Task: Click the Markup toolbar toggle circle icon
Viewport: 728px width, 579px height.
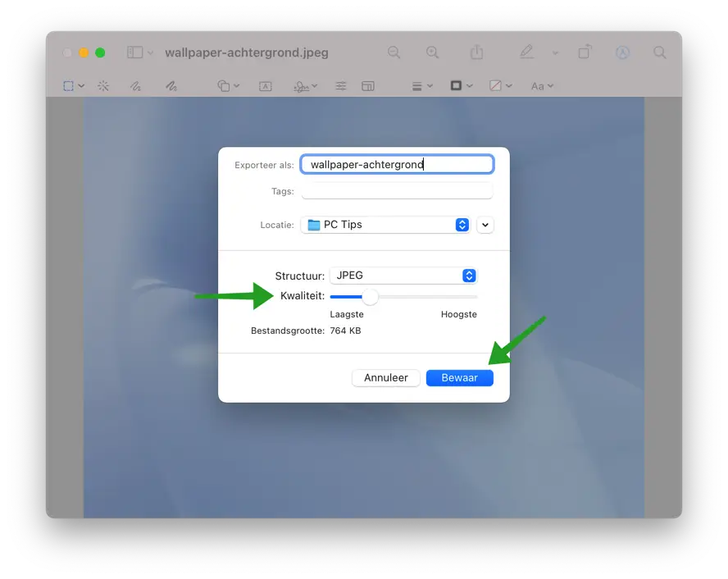Action: [x=622, y=52]
